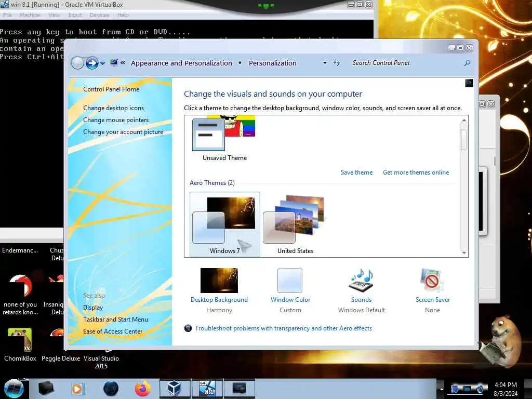Click the Visual Studio 2015 desktop label

pos(101,362)
